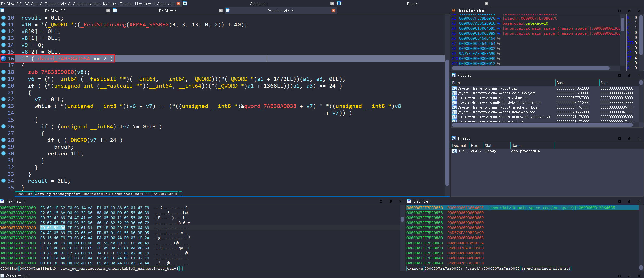Toggle breakpoint dot on line 26
Viewport: 644px width, 278px height.
[x=3, y=126]
